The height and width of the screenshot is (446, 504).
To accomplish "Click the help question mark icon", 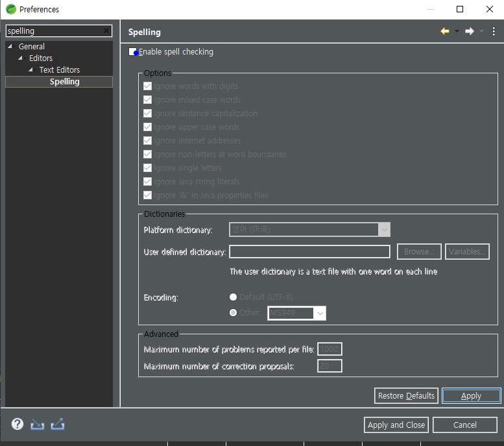I will click(18, 424).
